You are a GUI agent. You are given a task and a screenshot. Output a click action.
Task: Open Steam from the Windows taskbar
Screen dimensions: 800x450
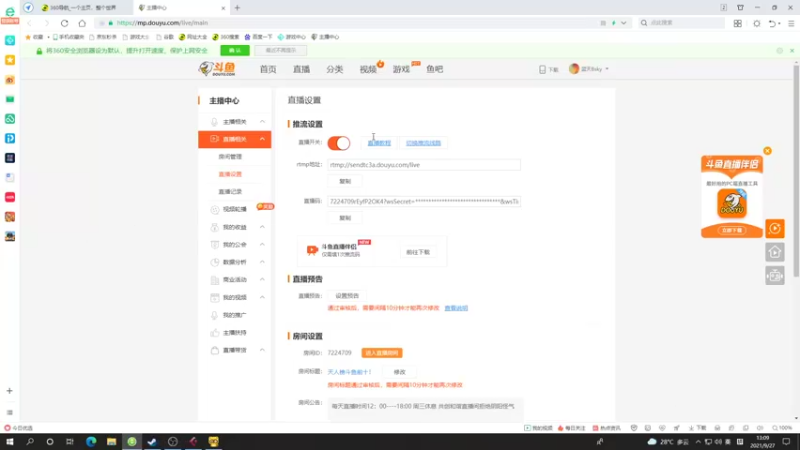pos(152,442)
